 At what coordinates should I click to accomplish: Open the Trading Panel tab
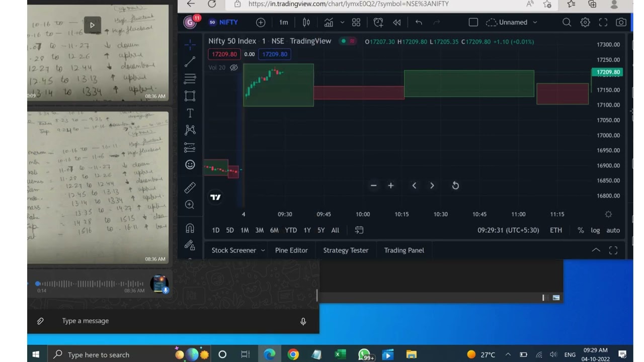[404, 250]
